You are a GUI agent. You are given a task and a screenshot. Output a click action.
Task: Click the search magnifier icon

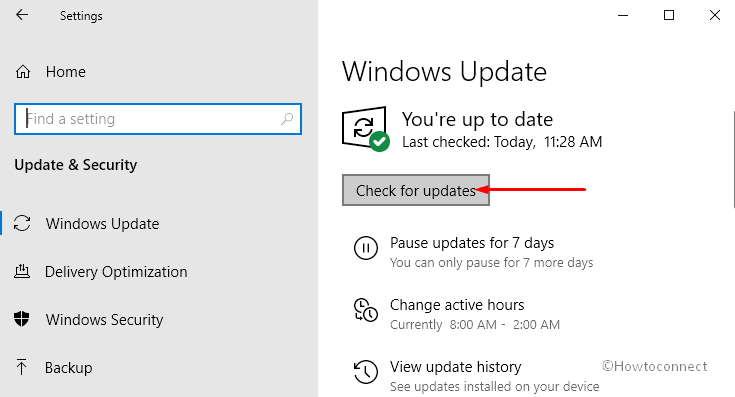click(x=287, y=119)
